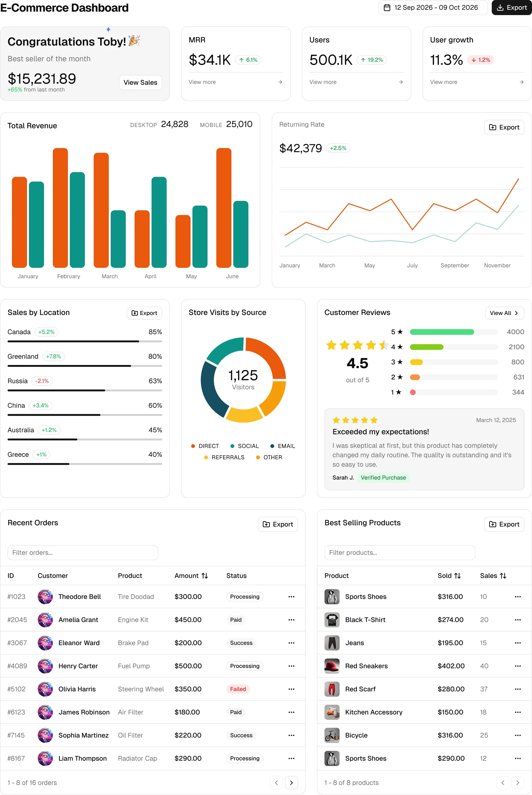The height and width of the screenshot is (795, 532).
Task: Click the View Sales button
Action: [140, 82]
